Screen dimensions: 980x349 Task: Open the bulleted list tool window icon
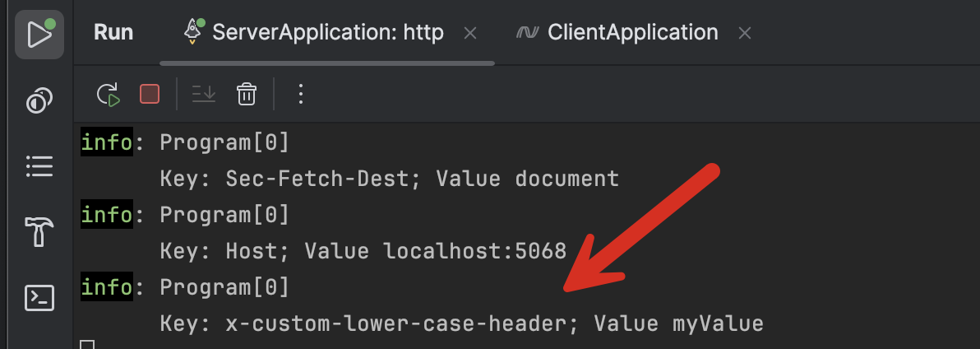point(39,167)
